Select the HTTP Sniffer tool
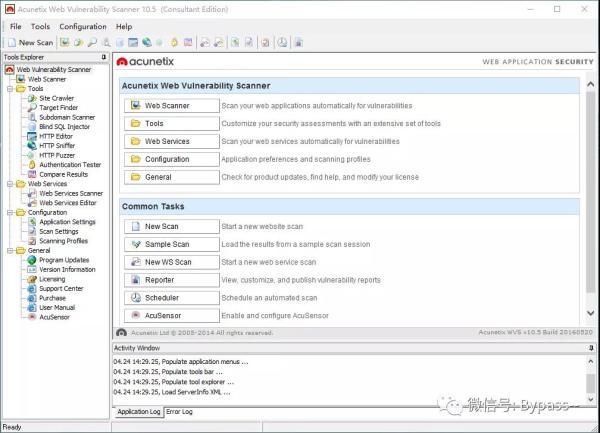Viewport: 600px width, 433px height. (x=57, y=145)
